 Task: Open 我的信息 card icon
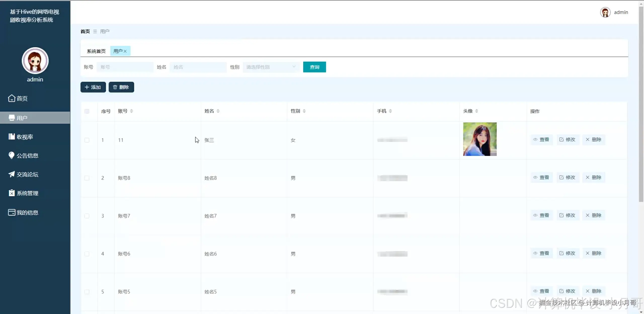point(12,212)
